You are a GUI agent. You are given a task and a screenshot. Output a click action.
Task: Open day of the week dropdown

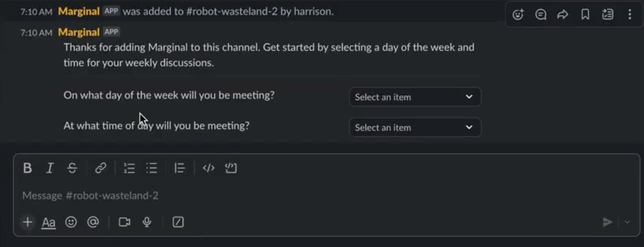tap(415, 97)
